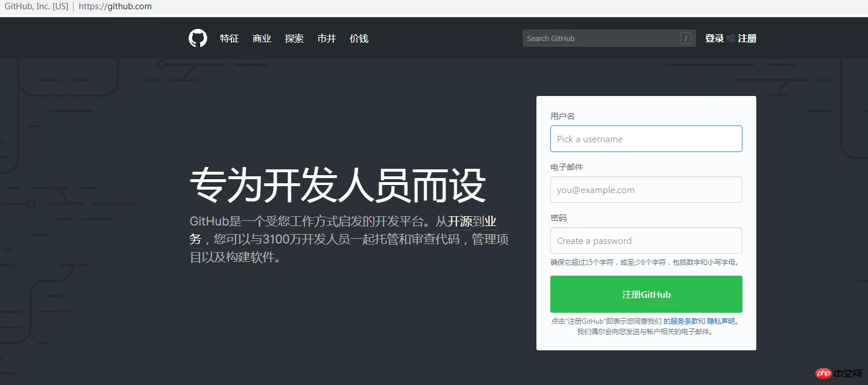This screenshot has width=868, height=385.
Task: Open the 价钱 nav item
Action: (x=359, y=38)
